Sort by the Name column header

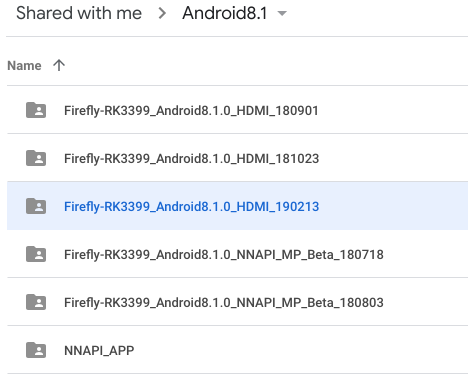(x=24, y=66)
